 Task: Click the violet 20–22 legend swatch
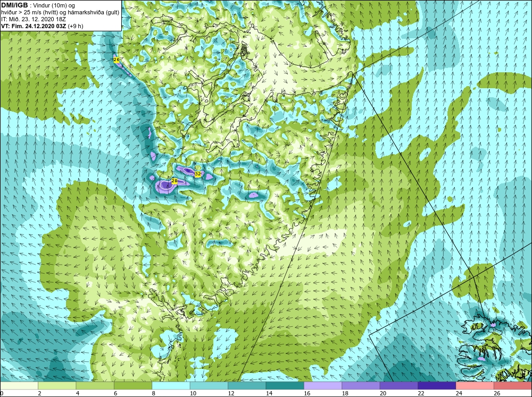(x=399, y=386)
